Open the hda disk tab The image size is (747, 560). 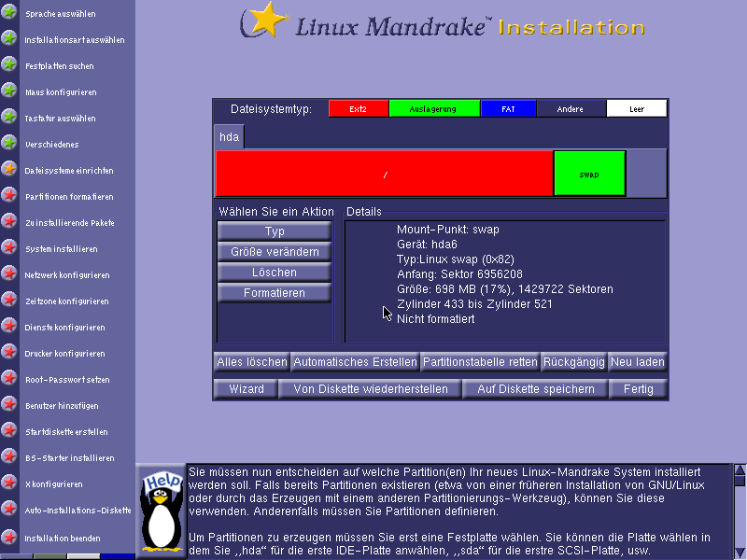[x=229, y=136]
